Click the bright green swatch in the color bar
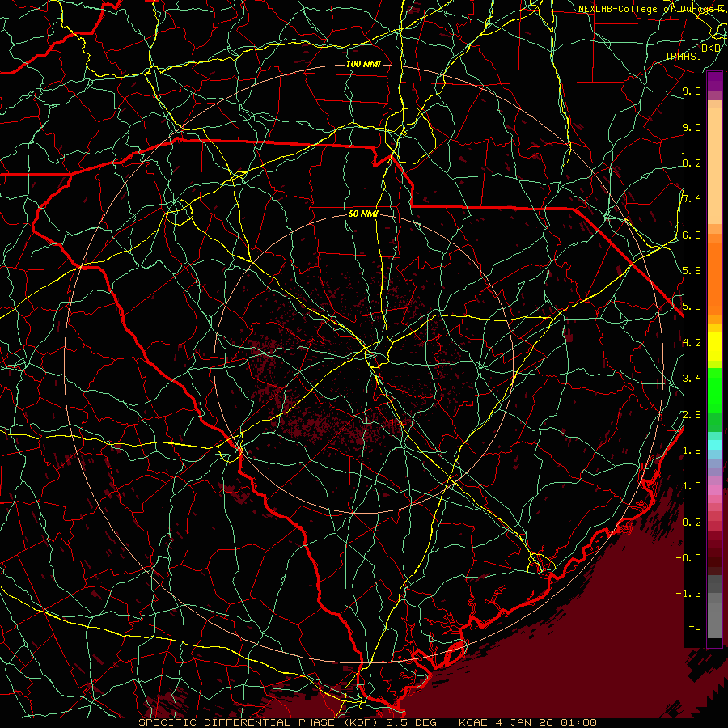This screenshot has height=728, width=728. tap(714, 390)
